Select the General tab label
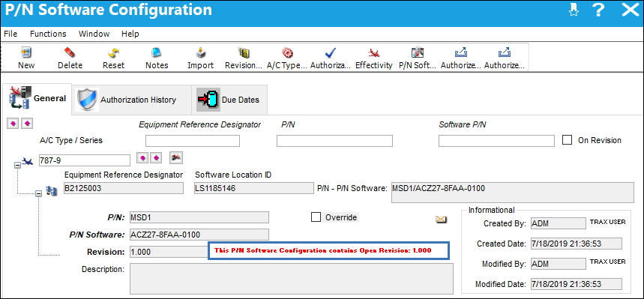 click(49, 98)
